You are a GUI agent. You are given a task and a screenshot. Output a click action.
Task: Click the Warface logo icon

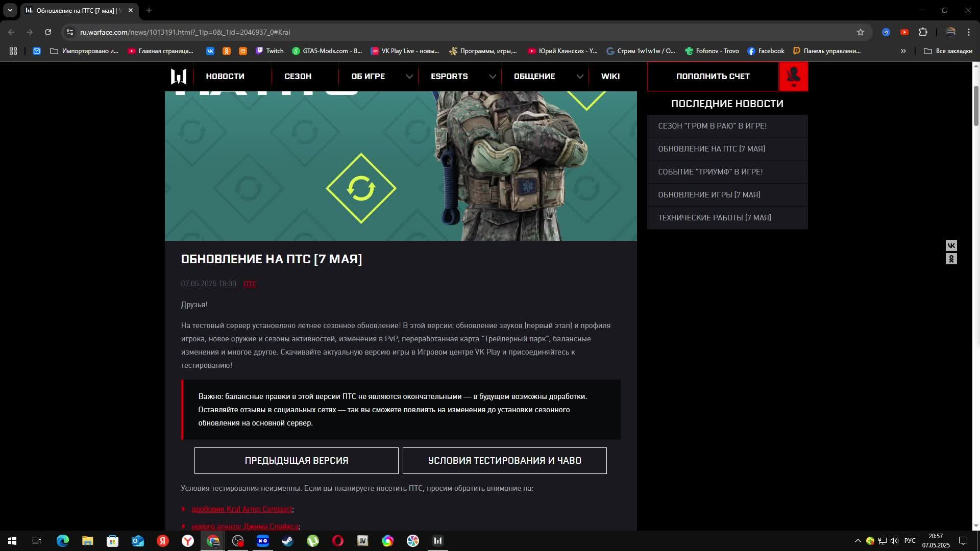tap(179, 77)
